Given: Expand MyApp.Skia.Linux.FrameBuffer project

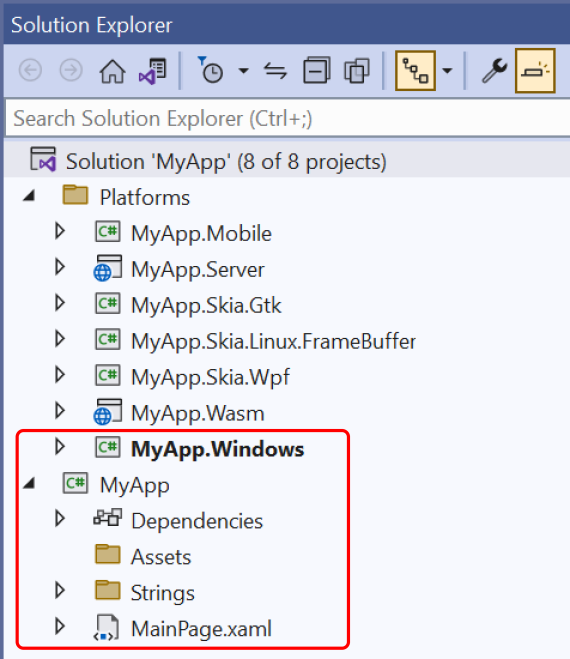Looking at the screenshot, I should tap(60, 339).
